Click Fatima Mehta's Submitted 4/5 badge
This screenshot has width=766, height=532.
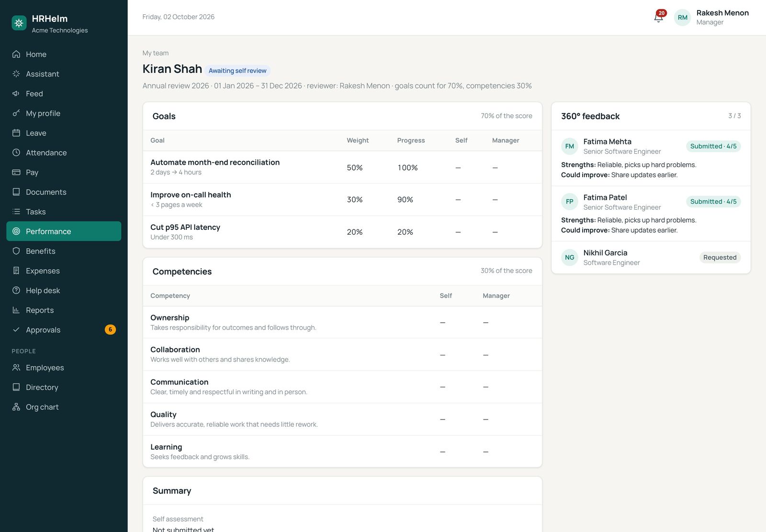tap(713, 146)
